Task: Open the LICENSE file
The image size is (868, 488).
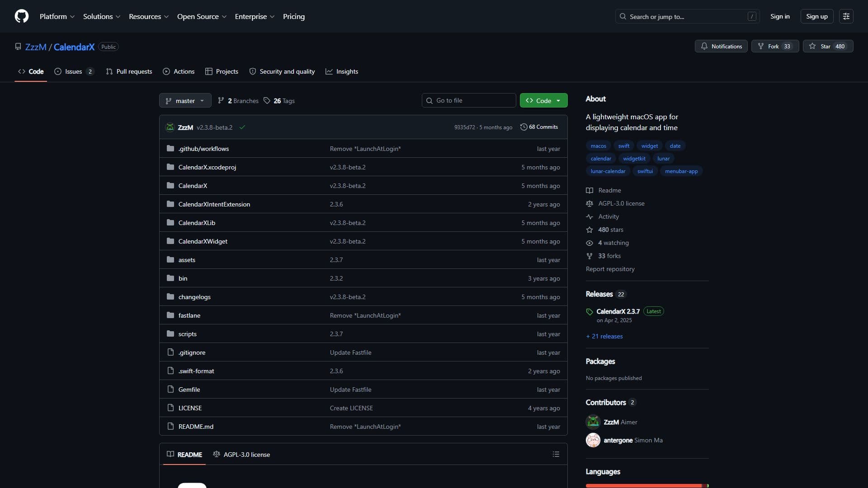Action: (x=190, y=408)
